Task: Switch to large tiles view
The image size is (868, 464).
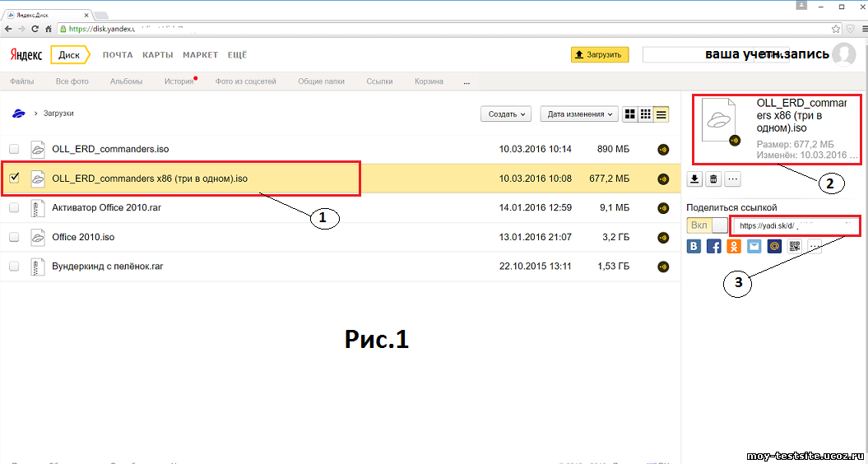Action: tap(630, 114)
